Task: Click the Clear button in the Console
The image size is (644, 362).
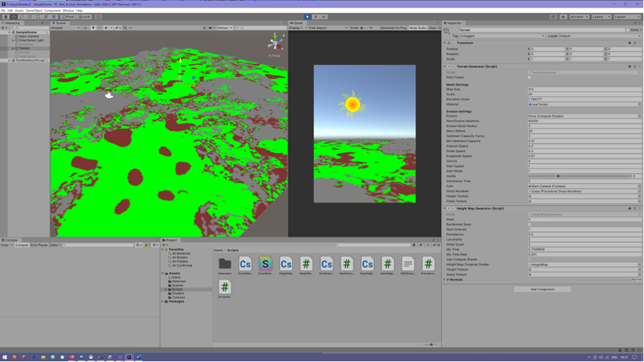Action: [6, 245]
